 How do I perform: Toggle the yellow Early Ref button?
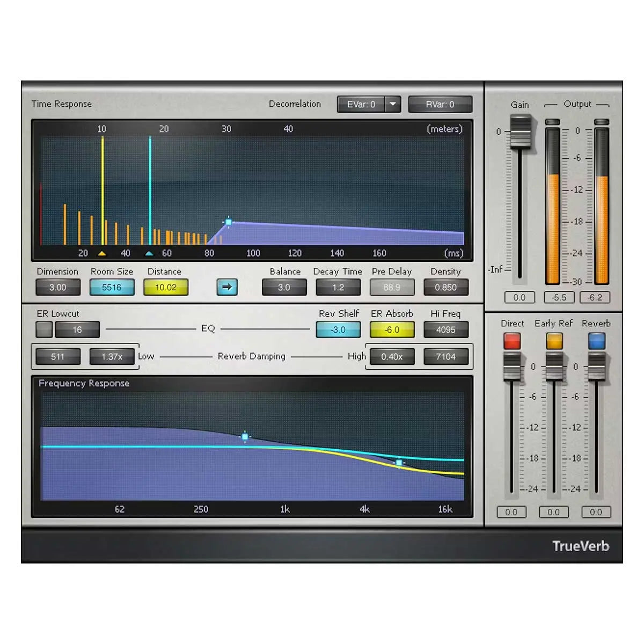(554, 341)
